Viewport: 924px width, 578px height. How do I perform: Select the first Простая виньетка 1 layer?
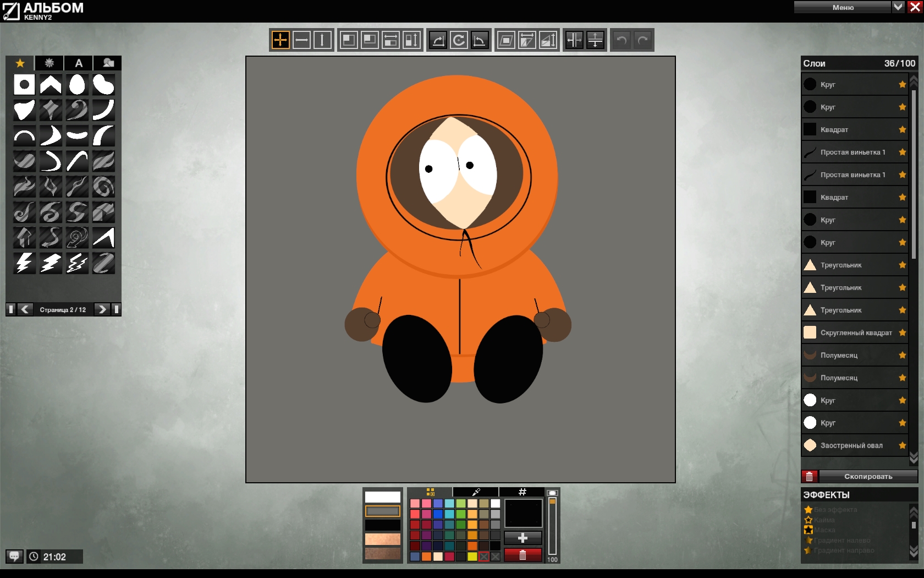click(x=855, y=152)
